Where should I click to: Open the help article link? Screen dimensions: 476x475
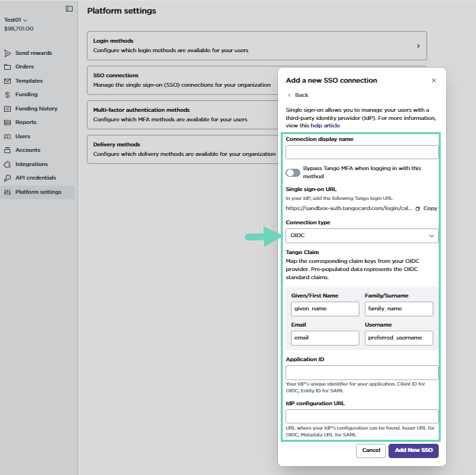pyautogui.click(x=325, y=125)
